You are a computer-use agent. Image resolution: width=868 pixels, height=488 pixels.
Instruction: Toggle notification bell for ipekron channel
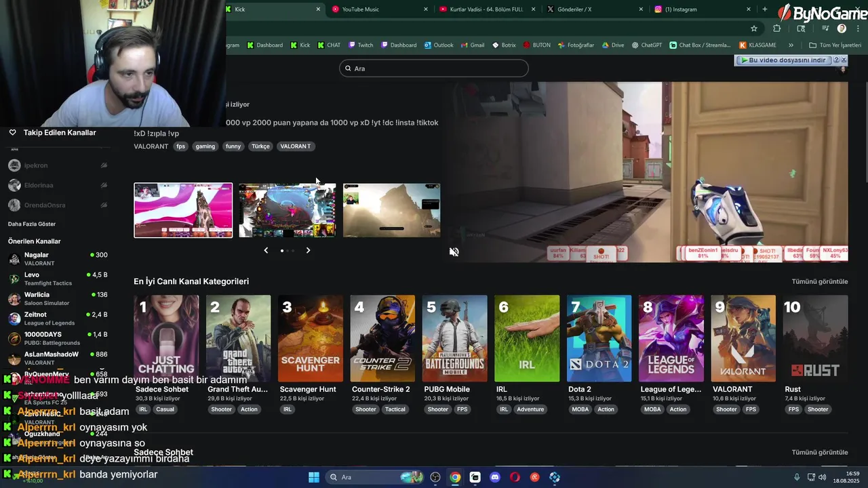click(x=104, y=165)
